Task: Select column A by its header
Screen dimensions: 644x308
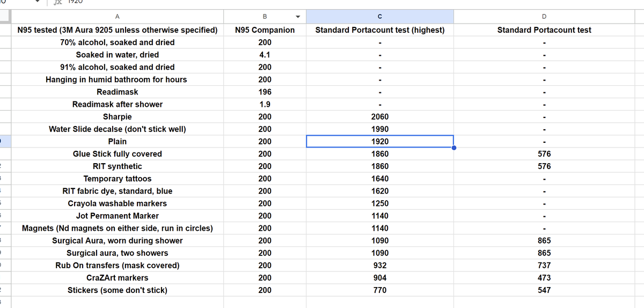Action: 118,16
